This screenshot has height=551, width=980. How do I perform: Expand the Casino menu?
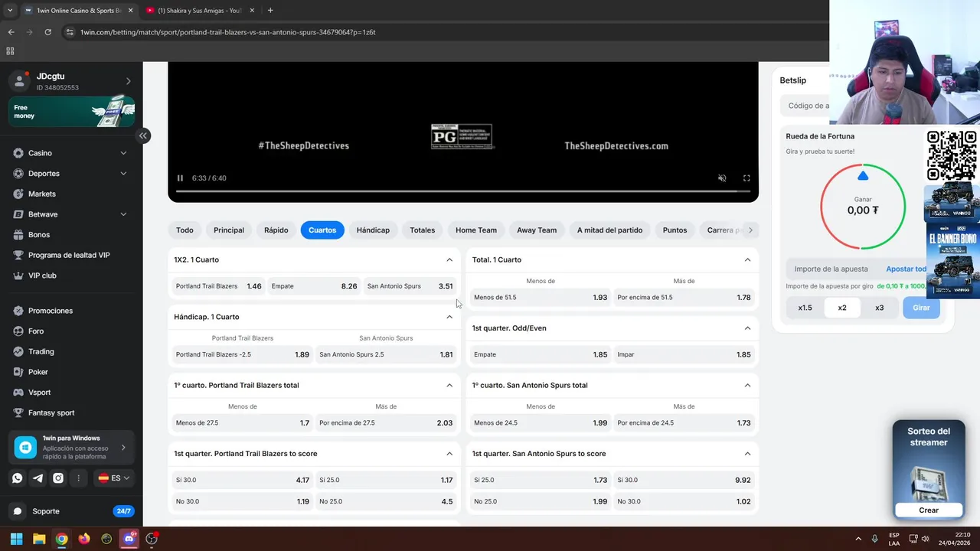(123, 153)
